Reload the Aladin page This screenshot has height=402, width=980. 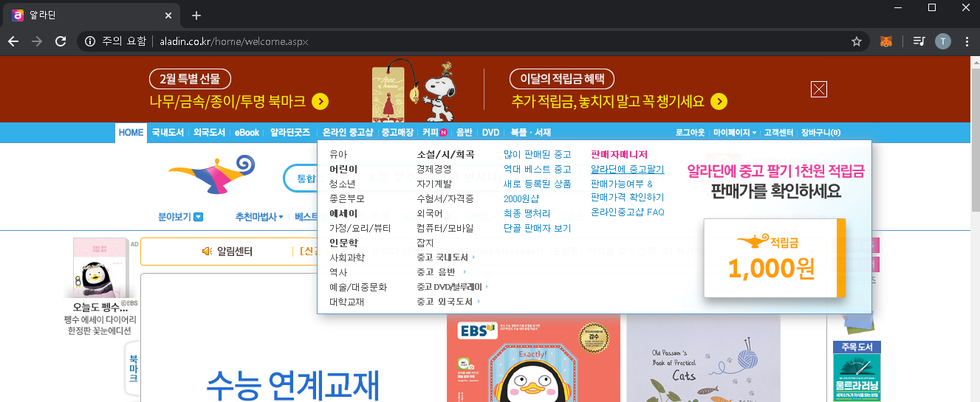61,41
